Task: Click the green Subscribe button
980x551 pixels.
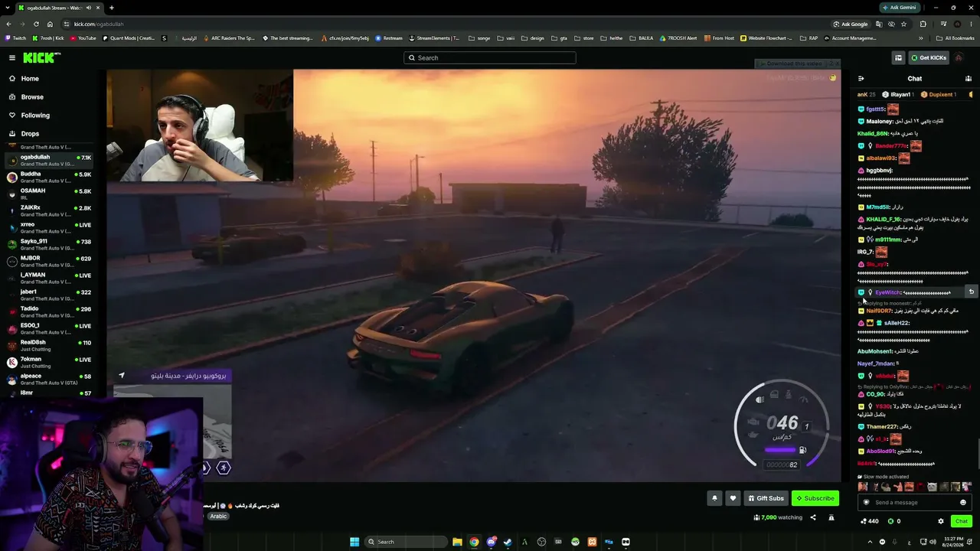Action: [x=815, y=498]
